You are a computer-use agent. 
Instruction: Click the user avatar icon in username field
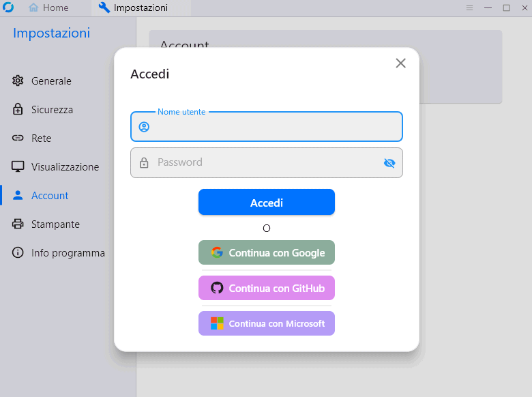point(144,127)
